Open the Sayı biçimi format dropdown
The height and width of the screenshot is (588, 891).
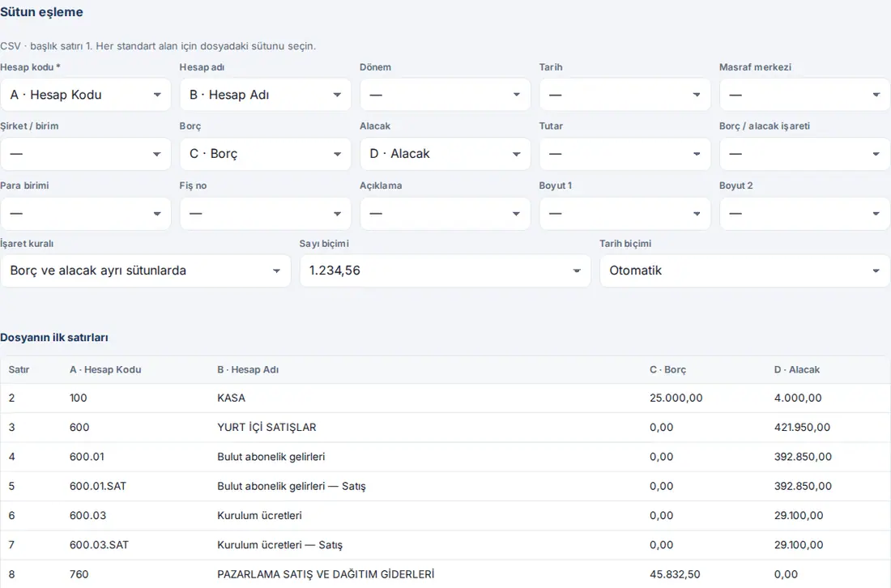pyautogui.click(x=445, y=271)
